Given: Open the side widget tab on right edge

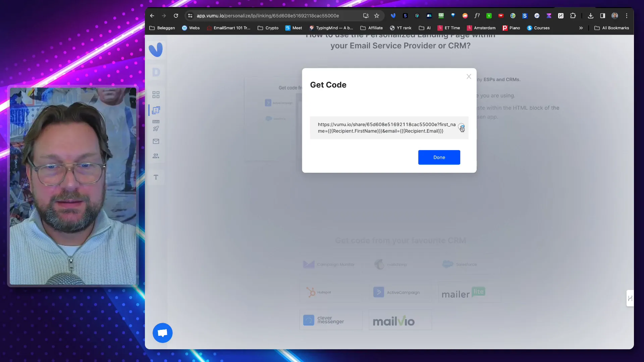Looking at the screenshot, I should (x=630, y=298).
